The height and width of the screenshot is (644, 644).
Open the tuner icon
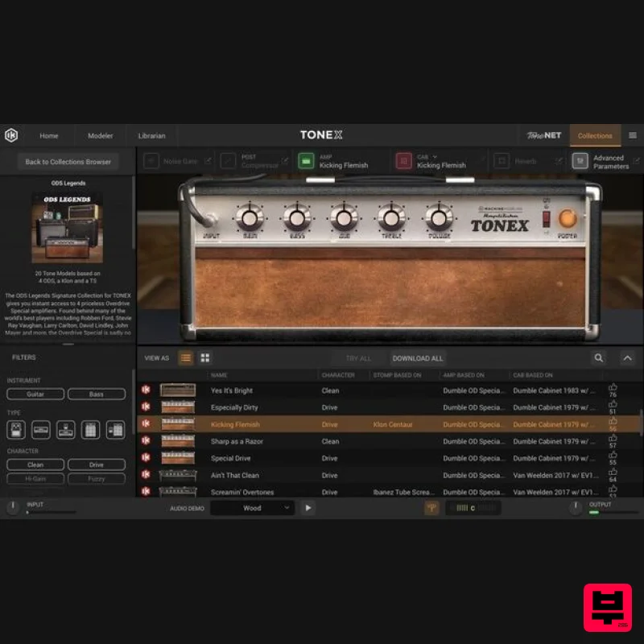[x=431, y=508]
